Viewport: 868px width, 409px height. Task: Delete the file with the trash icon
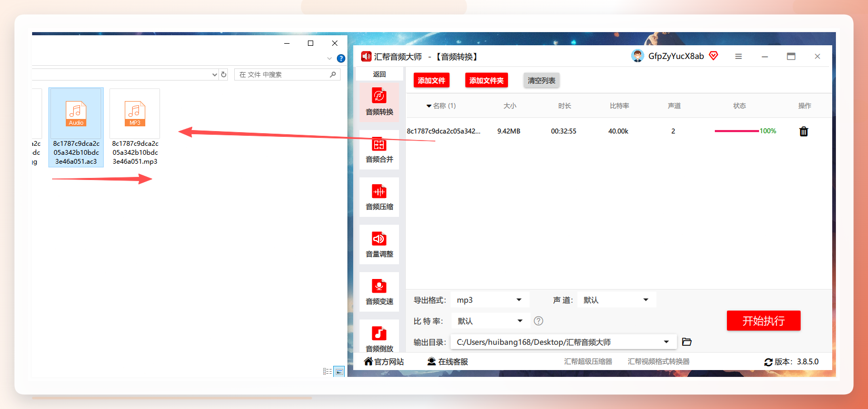804,132
